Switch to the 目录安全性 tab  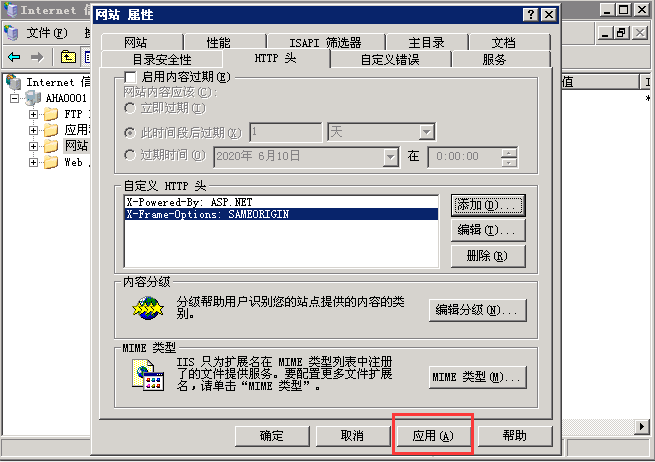162,59
